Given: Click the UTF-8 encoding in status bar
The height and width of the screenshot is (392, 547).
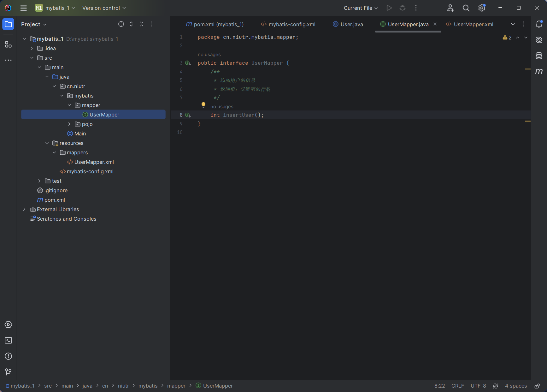Looking at the screenshot, I should coord(478,386).
